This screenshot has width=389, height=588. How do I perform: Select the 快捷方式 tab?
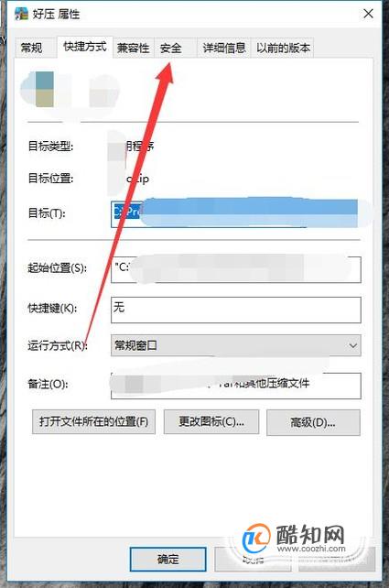[x=85, y=47]
